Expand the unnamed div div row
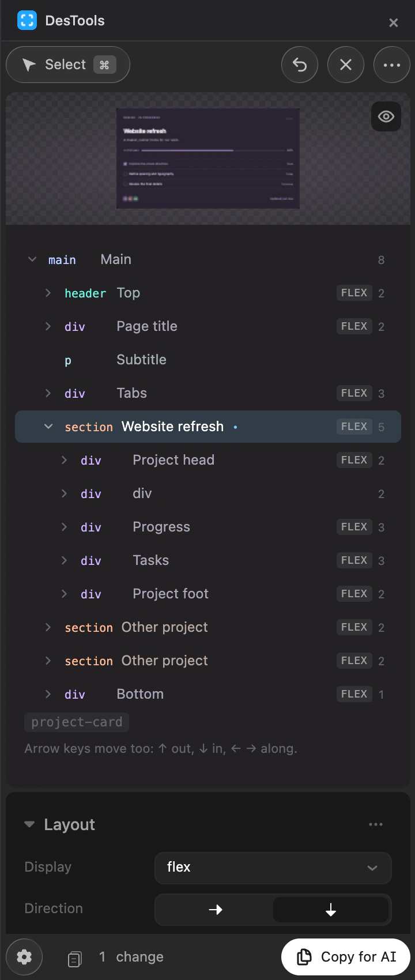This screenshot has height=980, width=415. coord(65,494)
